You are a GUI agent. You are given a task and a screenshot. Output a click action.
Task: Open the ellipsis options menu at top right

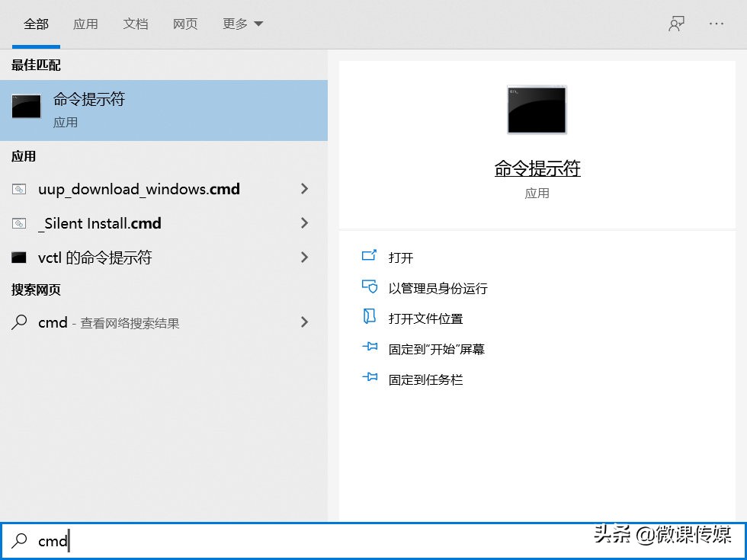pyautogui.click(x=717, y=24)
